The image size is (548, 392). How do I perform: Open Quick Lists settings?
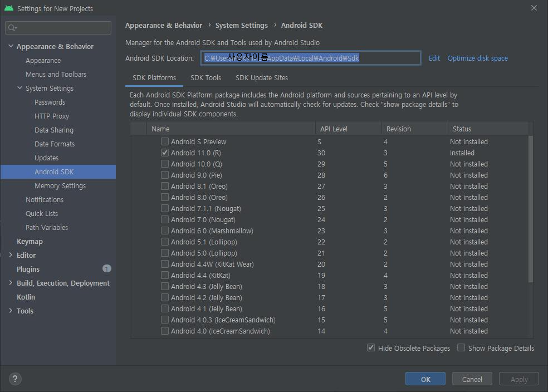coord(42,213)
